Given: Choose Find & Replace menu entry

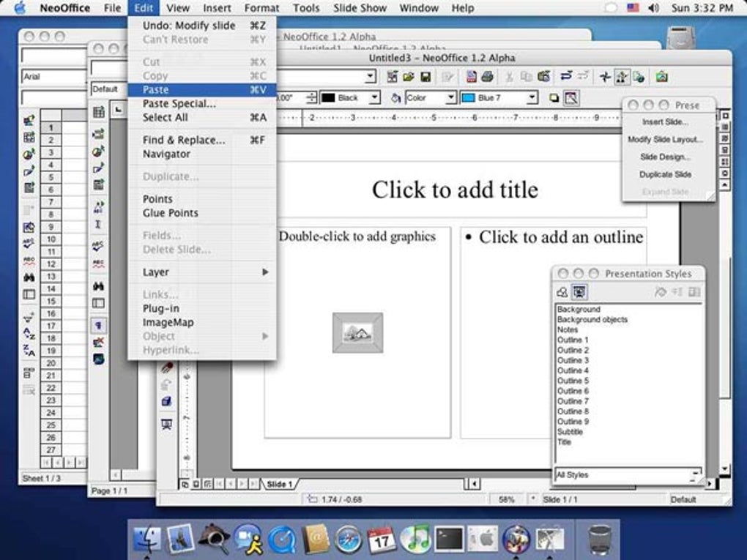Looking at the screenshot, I should tap(202, 140).
